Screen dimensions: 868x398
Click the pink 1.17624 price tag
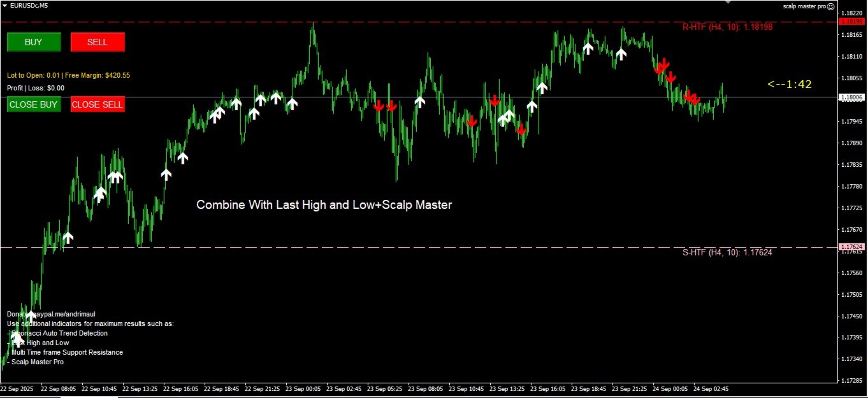pos(852,247)
